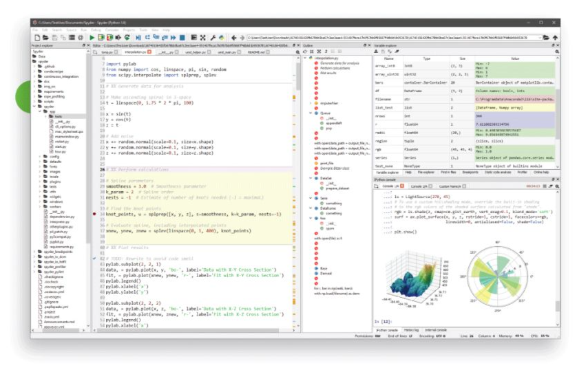The height and width of the screenshot is (370, 588).
Task: Go back using the left arrow icon
Action: point(233,38)
